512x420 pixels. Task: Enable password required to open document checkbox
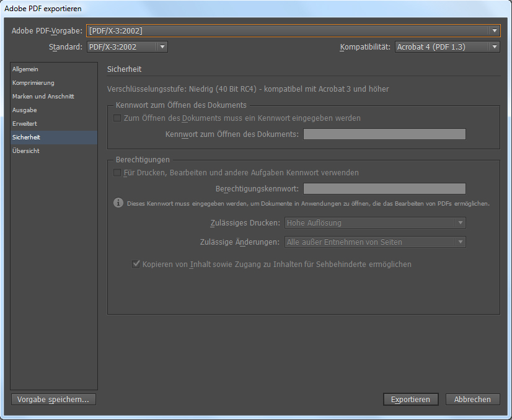pyautogui.click(x=117, y=118)
